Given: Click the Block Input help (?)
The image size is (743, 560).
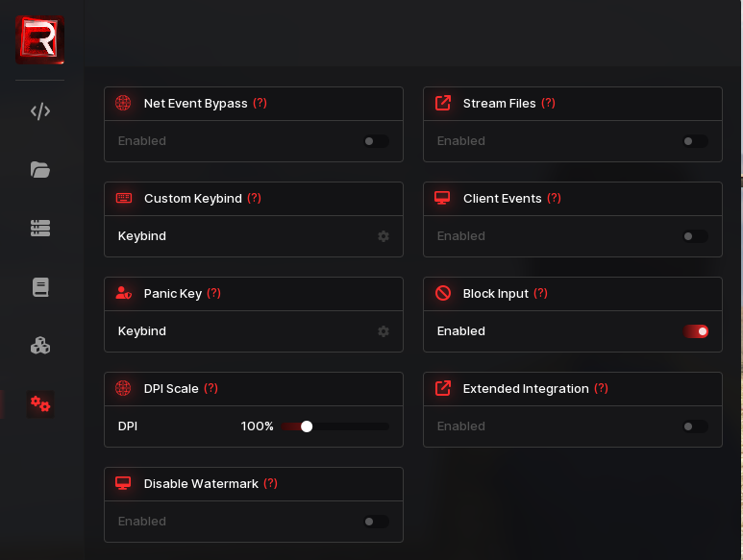Looking at the screenshot, I should pyautogui.click(x=540, y=294).
